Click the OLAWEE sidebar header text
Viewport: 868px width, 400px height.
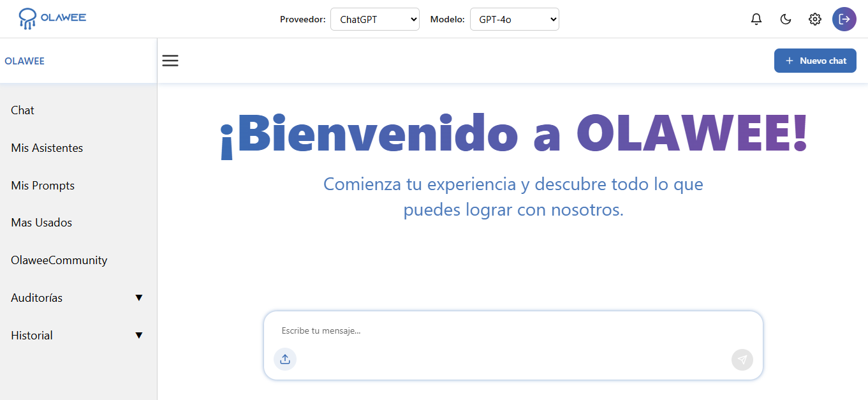(x=24, y=61)
